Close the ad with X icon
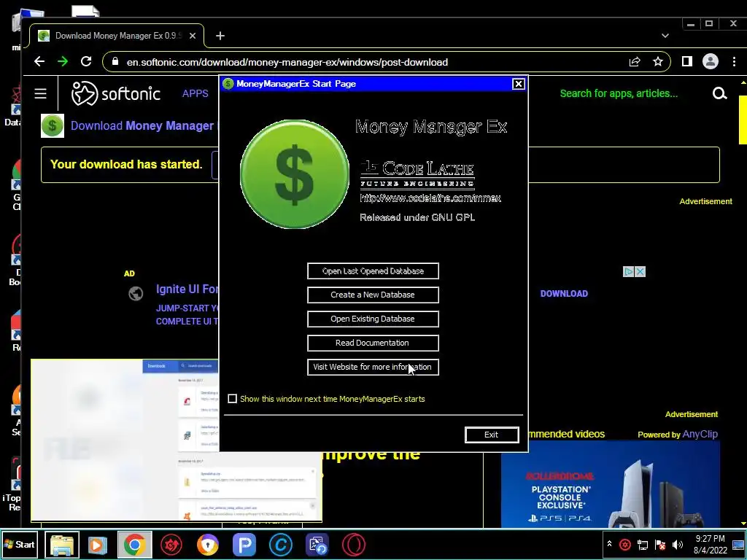The image size is (747, 560). 640,271
